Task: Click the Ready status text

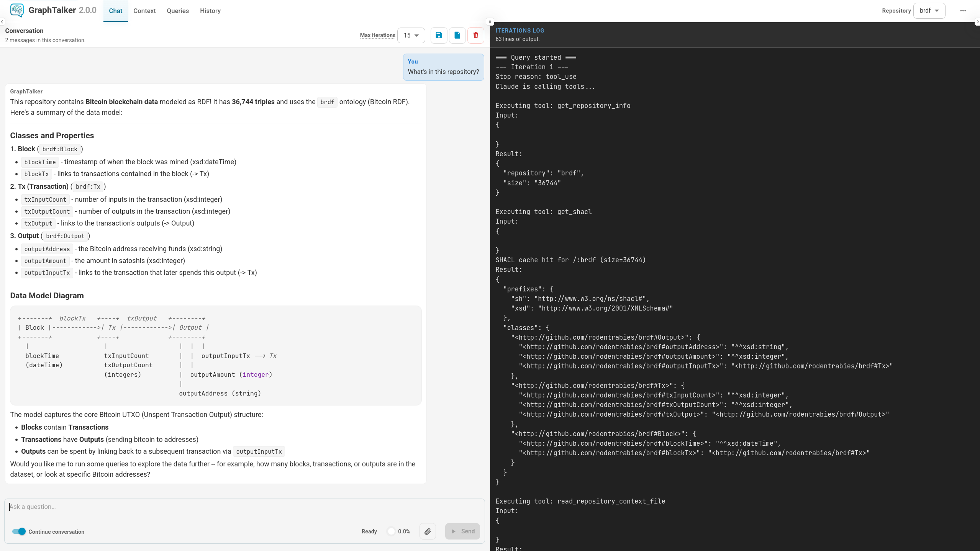Action: 369,531
